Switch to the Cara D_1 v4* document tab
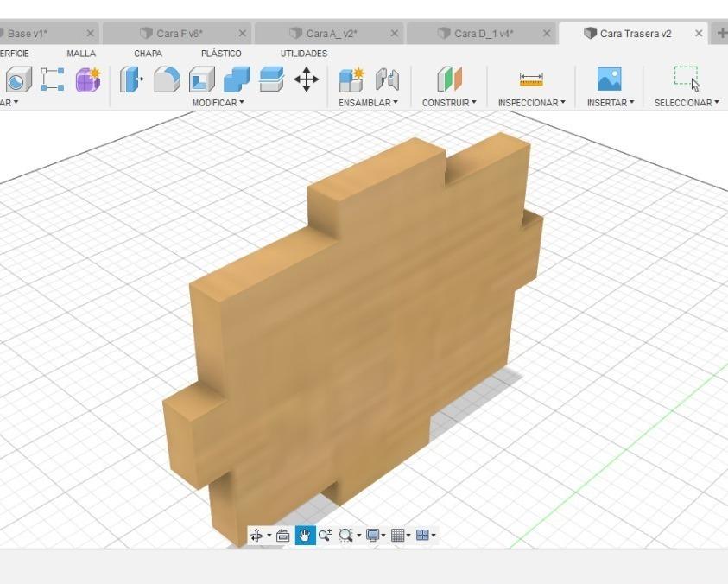728x584 pixels. 480,34
